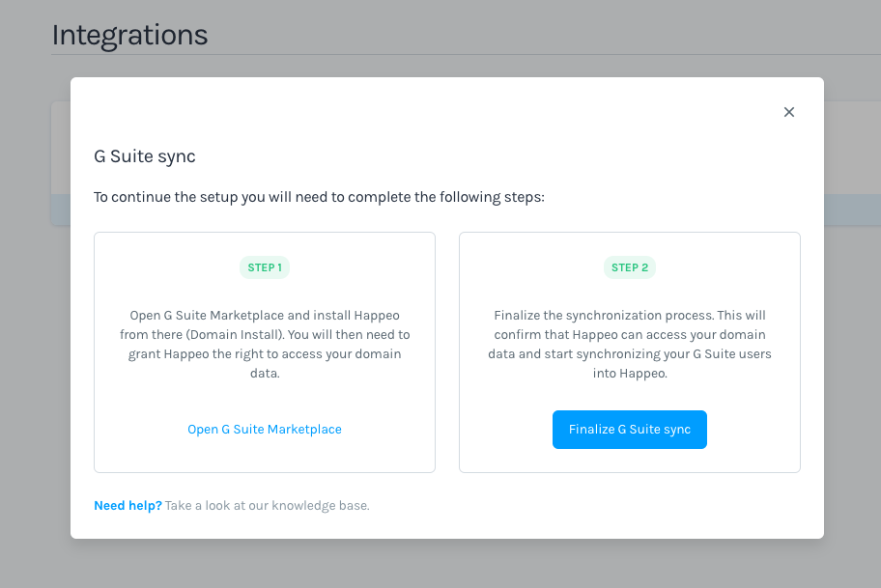Select the STEP 1 green badge

[265, 267]
